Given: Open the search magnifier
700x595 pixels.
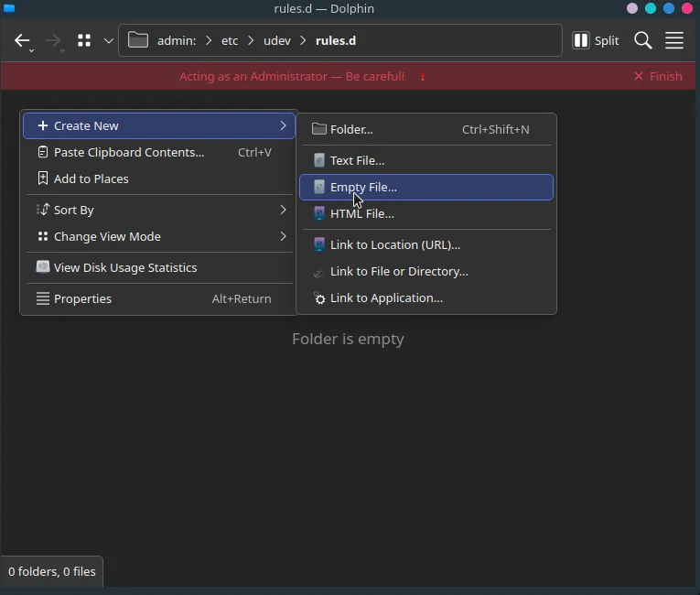Looking at the screenshot, I should click(643, 40).
